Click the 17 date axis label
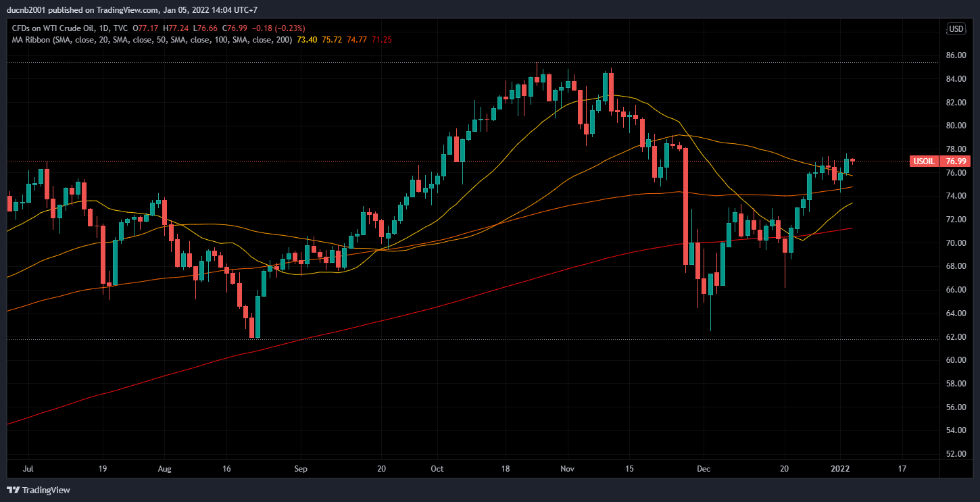 point(902,468)
